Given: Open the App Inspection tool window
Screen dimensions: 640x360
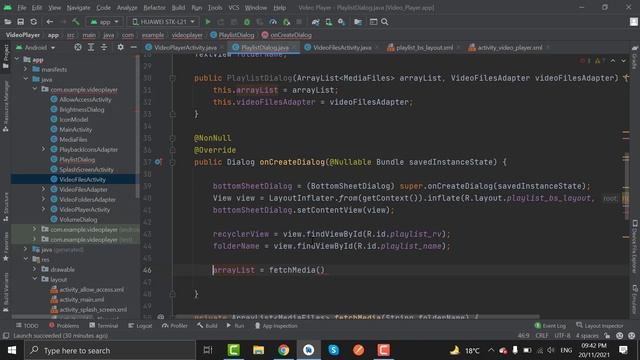Looking at the screenshot, I should (276, 326).
